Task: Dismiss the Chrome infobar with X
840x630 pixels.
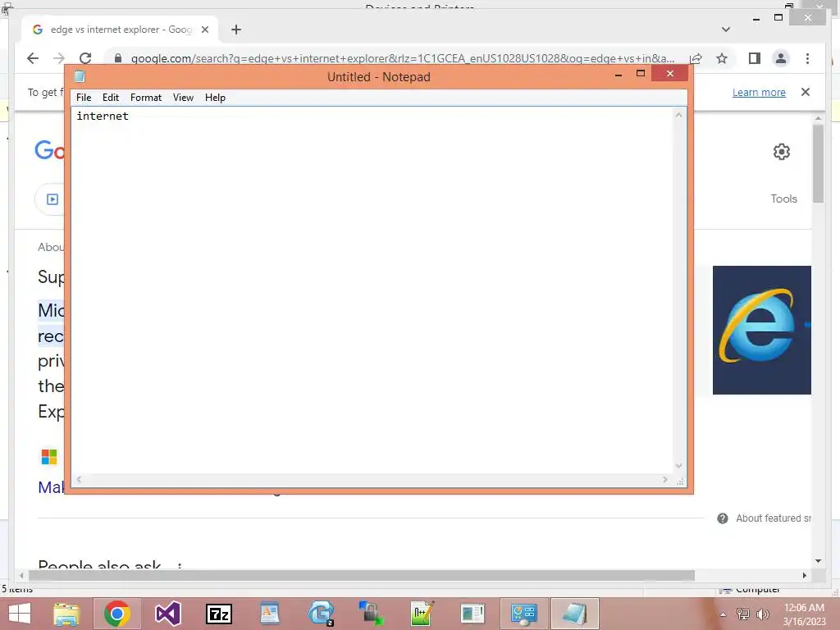Action: tap(806, 92)
